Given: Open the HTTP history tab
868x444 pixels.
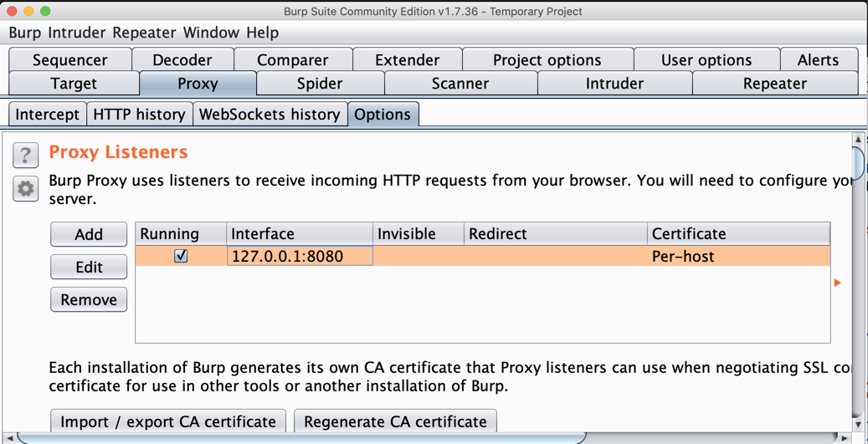Looking at the screenshot, I should pyautogui.click(x=139, y=115).
